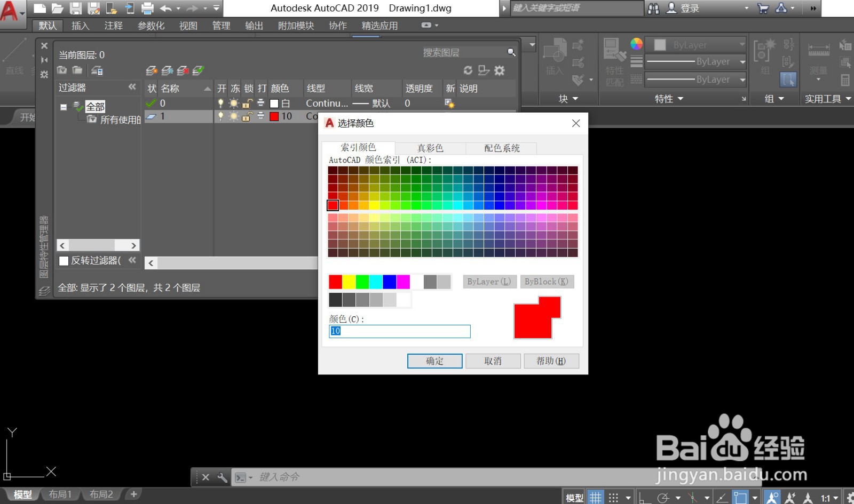This screenshot has width=854, height=504.
Task: Click new group filter icon
Action: coord(77,70)
